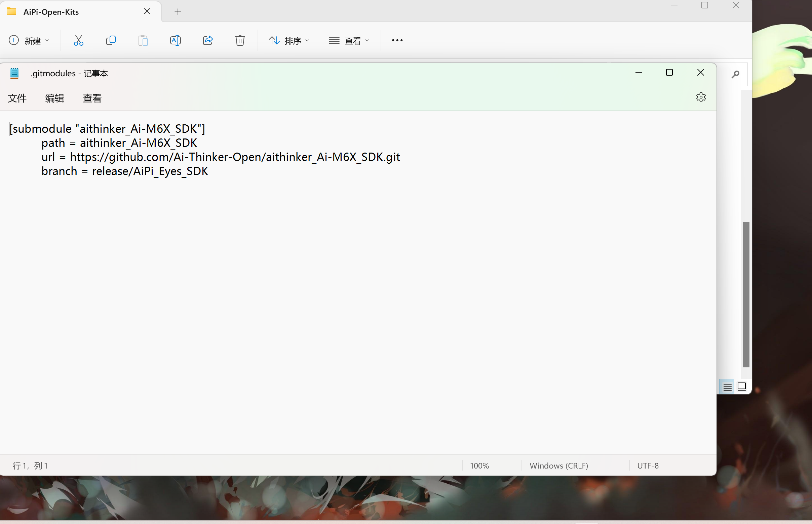The width and height of the screenshot is (812, 524).
Task: Open the Notepad 查看 menu
Action: click(92, 98)
